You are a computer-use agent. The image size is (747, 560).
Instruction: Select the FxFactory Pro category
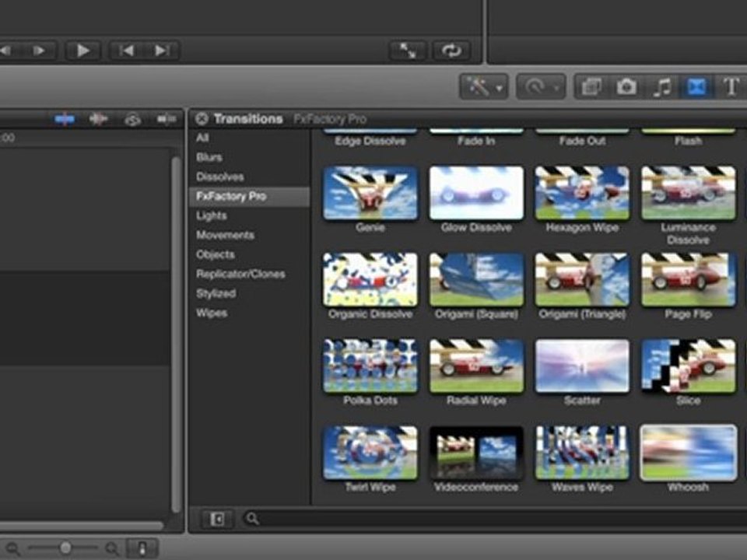pos(250,196)
